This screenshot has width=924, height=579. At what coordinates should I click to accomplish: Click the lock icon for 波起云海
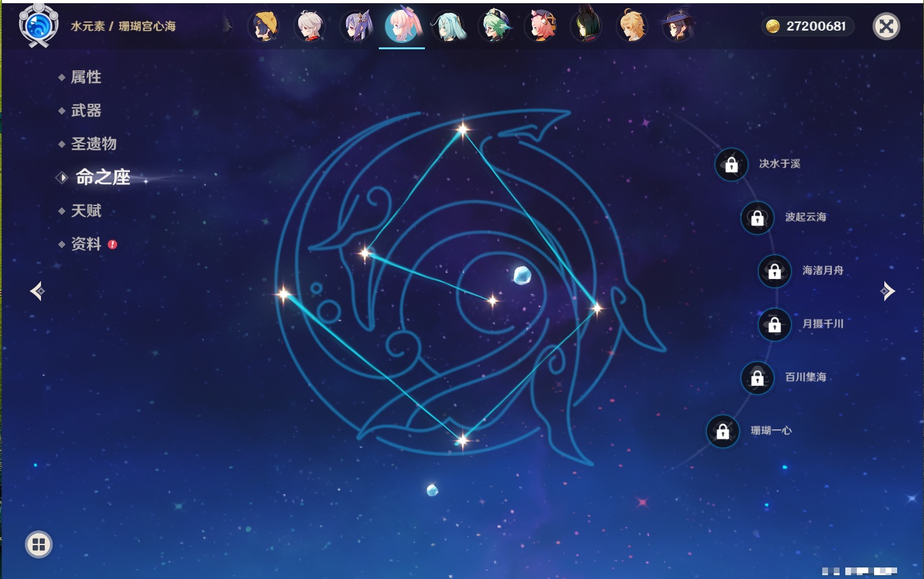click(x=757, y=218)
